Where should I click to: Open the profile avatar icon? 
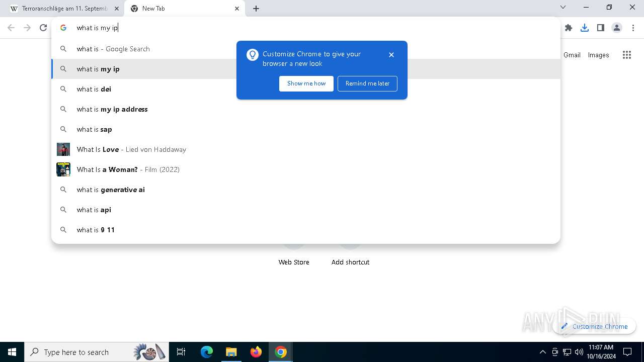coord(617,28)
